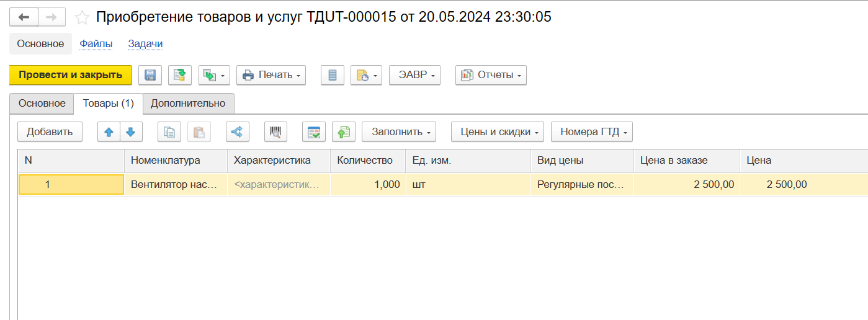Click the Цена column header

point(803,161)
